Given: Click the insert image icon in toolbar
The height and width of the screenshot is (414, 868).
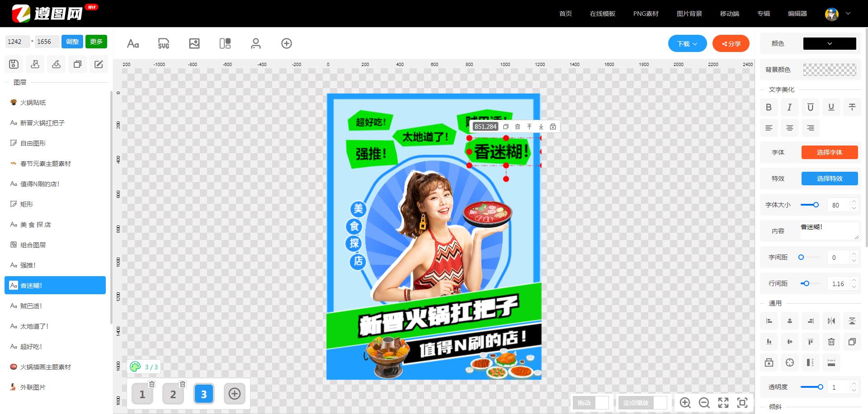Looking at the screenshot, I should click(194, 43).
